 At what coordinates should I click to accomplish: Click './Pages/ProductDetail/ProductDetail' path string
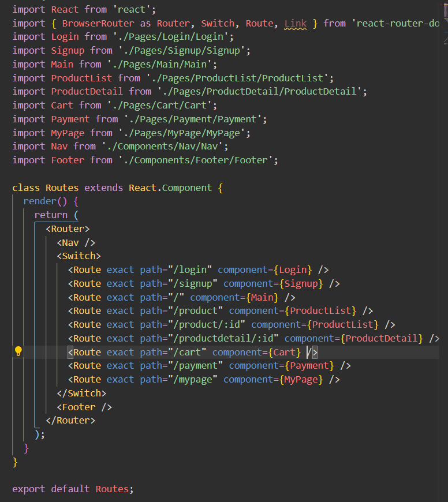[259, 92]
